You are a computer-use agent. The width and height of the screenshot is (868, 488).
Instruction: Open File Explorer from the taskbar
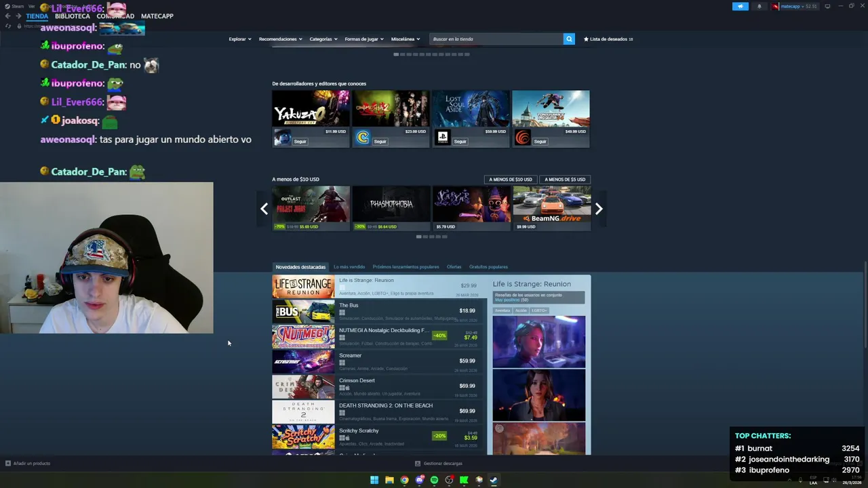pyautogui.click(x=389, y=480)
